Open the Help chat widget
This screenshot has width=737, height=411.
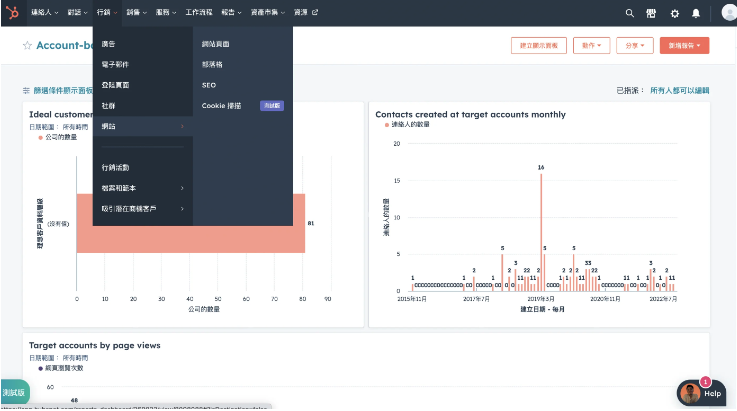[701, 393]
